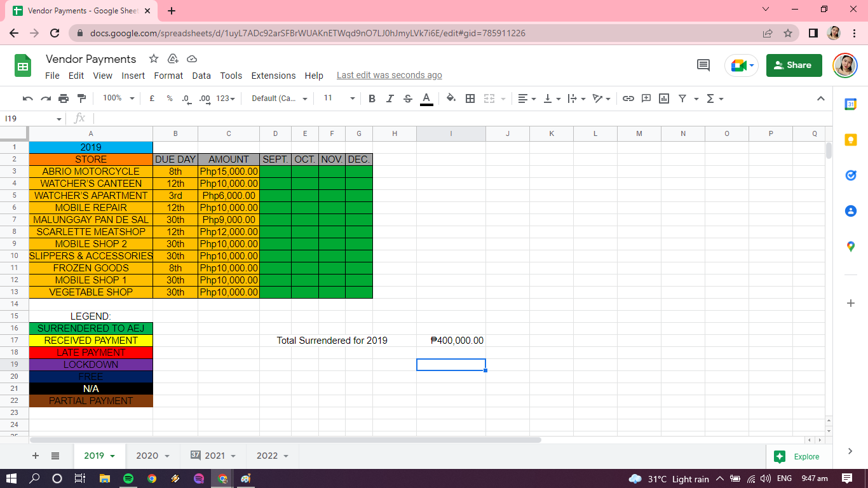Screen dimensions: 868x488
Task: Open the text color picker
Action: coord(426,98)
